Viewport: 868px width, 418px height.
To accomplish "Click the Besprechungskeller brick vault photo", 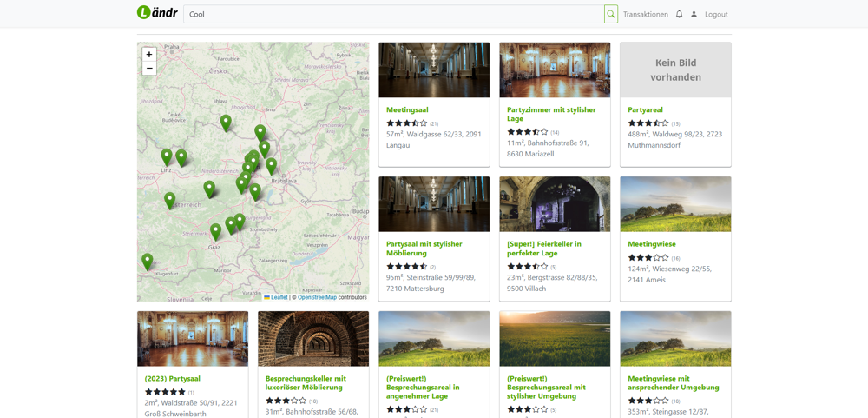I will (313, 339).
